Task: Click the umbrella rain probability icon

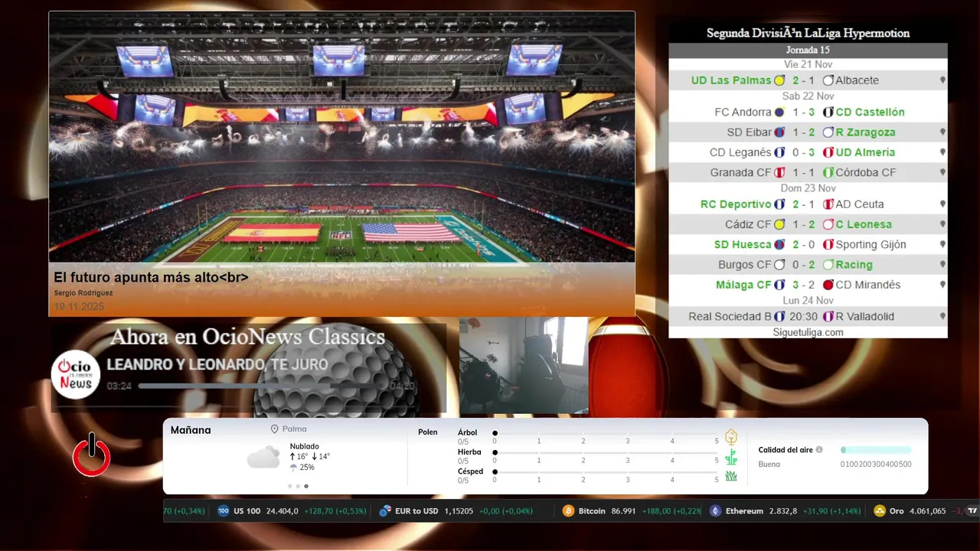Action: 293,468
